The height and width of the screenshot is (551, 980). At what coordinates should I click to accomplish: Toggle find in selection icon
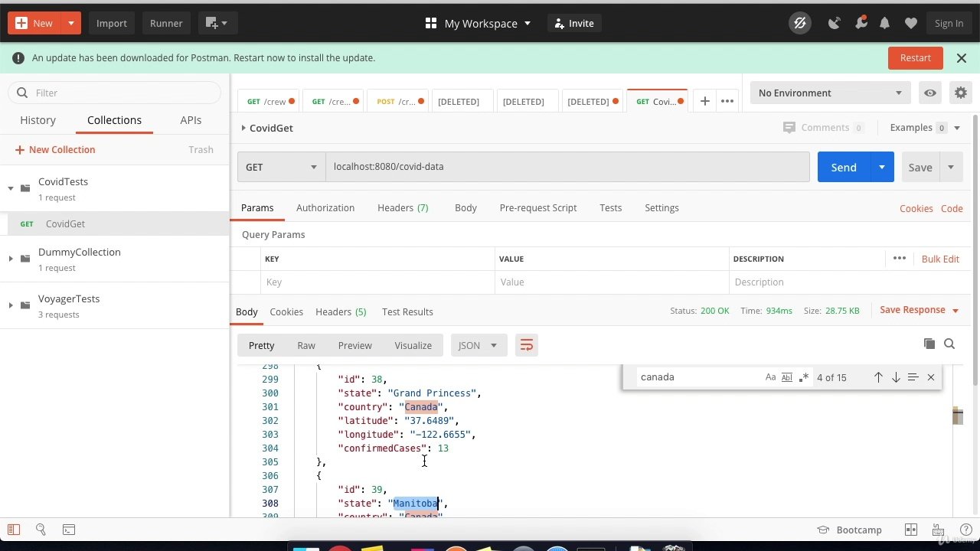(x=913, y=377)
